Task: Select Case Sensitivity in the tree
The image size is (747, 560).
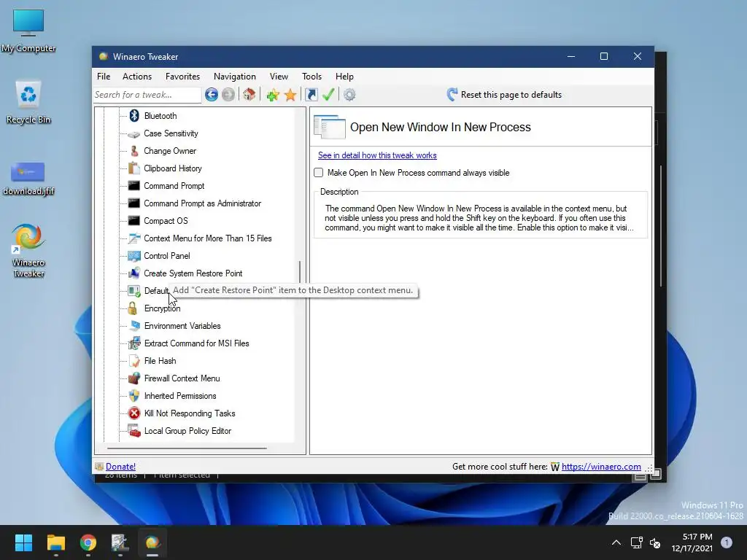Action: click(x=171, y=133)
